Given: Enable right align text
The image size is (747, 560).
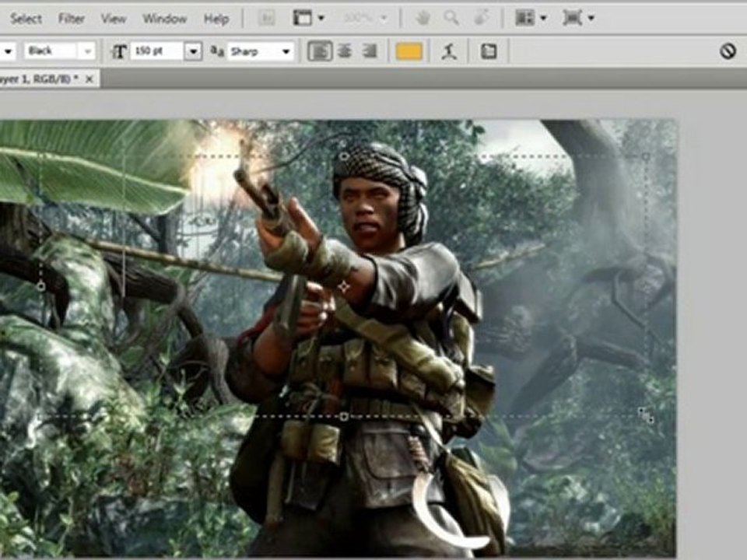Looking at the screenshot, I should pos(370,51).
